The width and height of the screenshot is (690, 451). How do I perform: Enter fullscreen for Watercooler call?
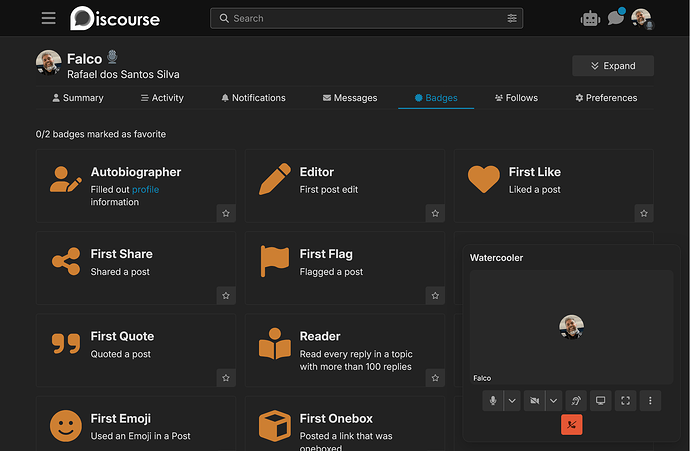(x=625, y=400)
